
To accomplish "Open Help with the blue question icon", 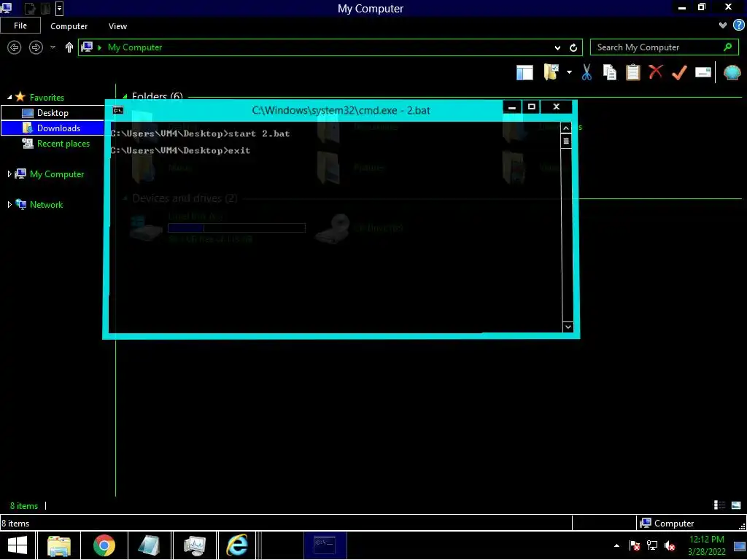I will pos(738,26).
